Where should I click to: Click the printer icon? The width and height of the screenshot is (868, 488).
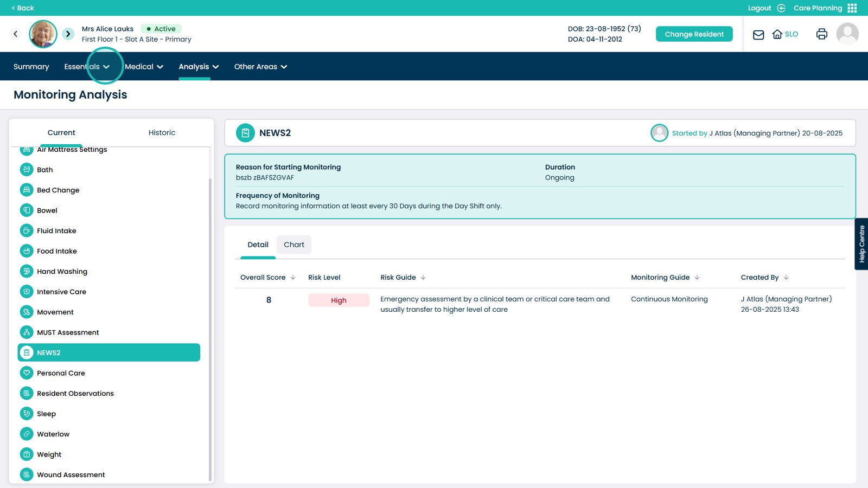pos(821,34)
